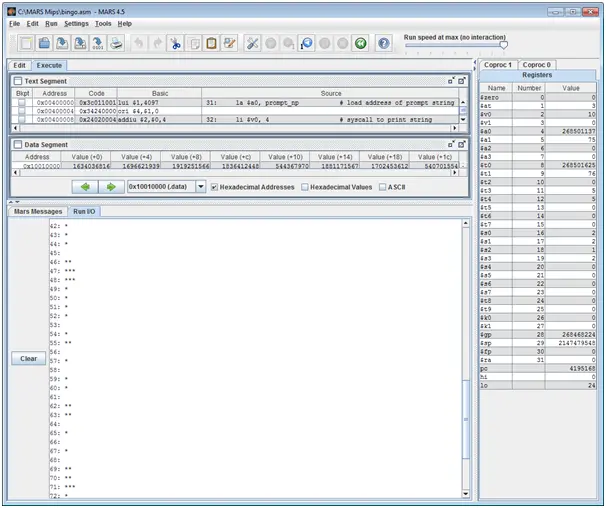Open Find/Replace using the pencil icon

click(229, 43)
